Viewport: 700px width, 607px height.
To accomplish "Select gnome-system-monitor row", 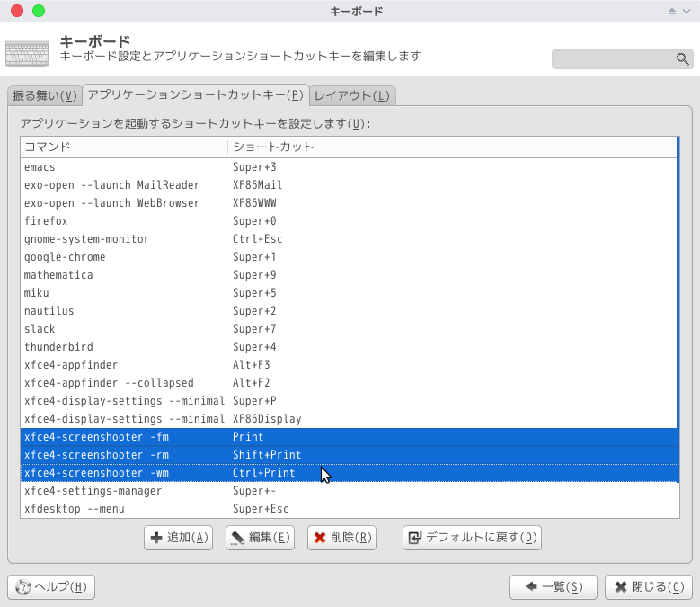I will click(x=350, y=239).
